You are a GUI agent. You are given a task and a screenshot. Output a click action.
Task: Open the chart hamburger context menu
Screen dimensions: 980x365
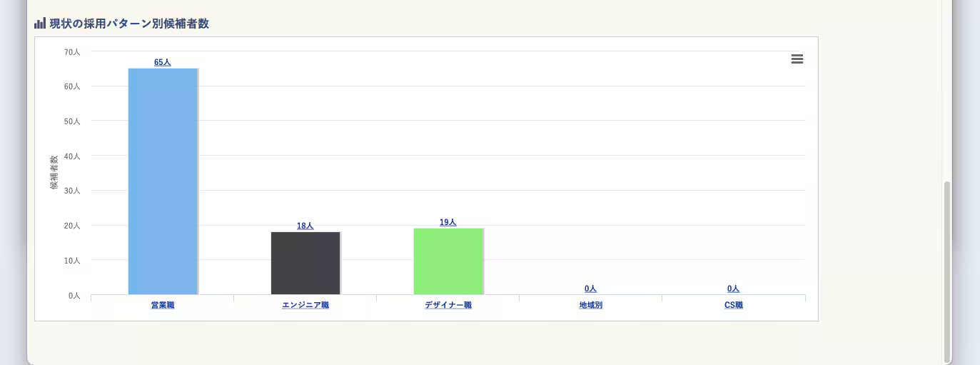(797, 59)
